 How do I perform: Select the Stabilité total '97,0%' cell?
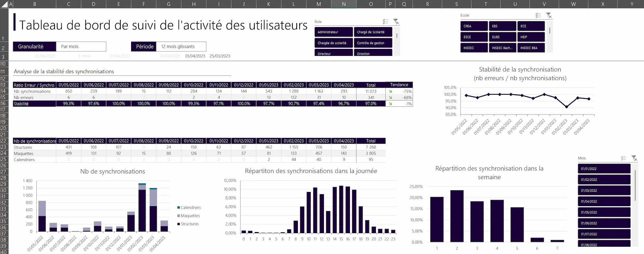pos(371,104)
